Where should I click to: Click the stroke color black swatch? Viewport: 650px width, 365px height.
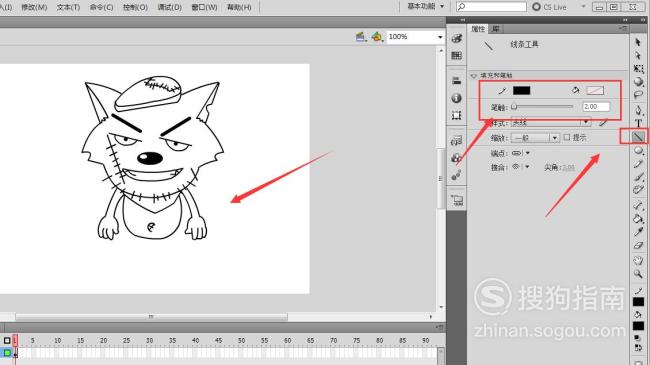[521, 90]
